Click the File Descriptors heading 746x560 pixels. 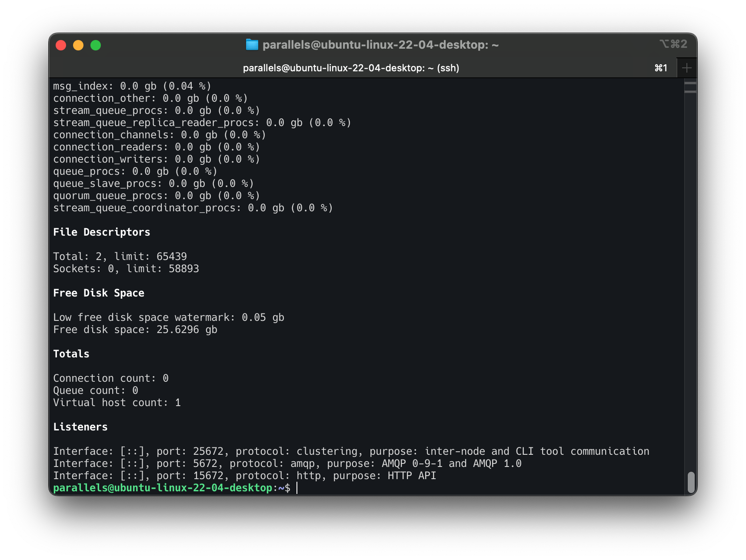(102, 232)
